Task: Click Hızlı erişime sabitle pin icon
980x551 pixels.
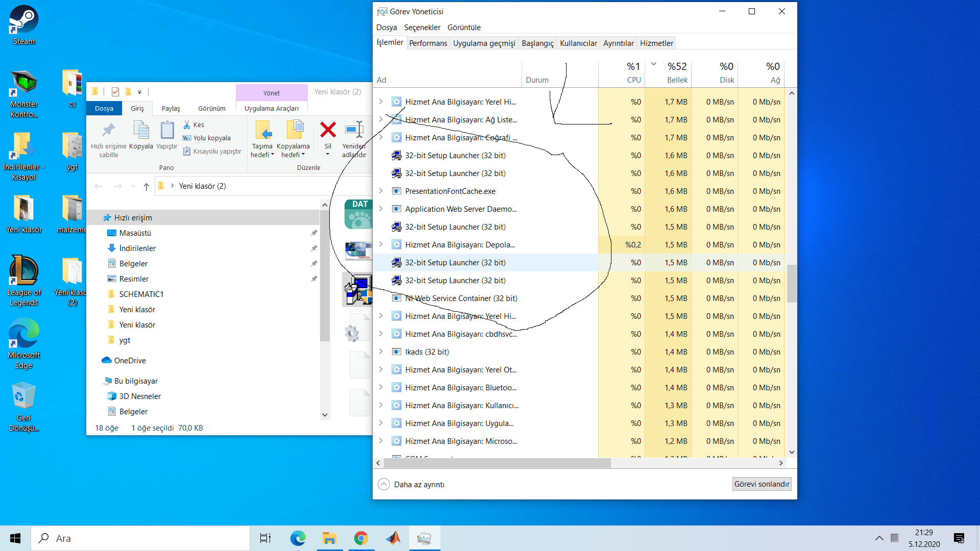Action: point(108,130)
